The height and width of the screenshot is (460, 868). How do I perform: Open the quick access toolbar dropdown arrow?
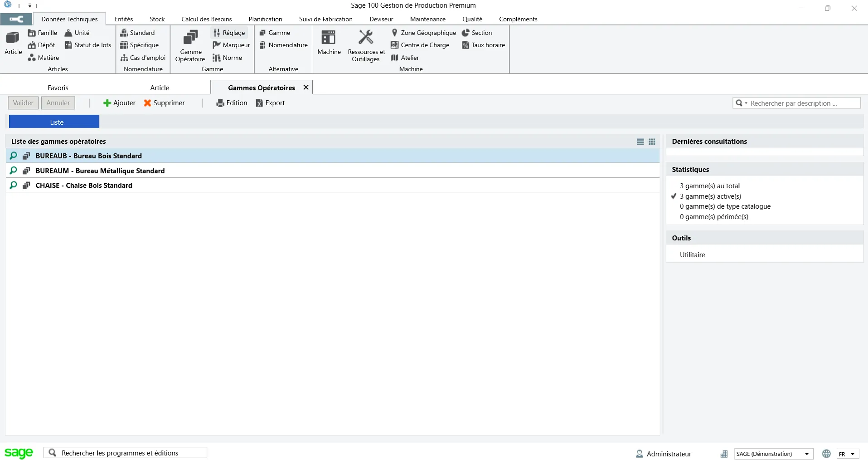tap(29, 5)
